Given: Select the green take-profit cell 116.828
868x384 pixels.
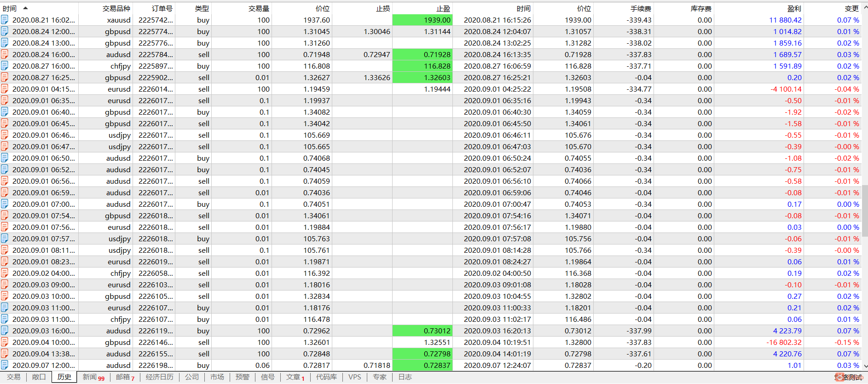Looking at the screenshot, I should (x=422, y=66).
